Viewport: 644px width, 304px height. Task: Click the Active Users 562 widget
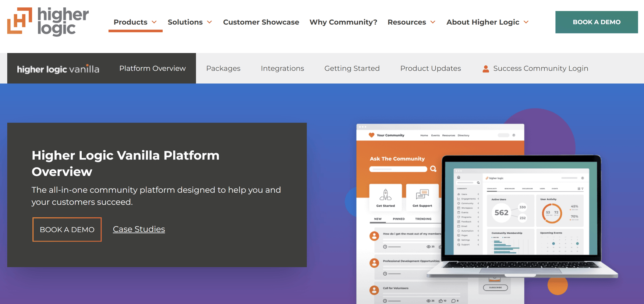(510, 211)
